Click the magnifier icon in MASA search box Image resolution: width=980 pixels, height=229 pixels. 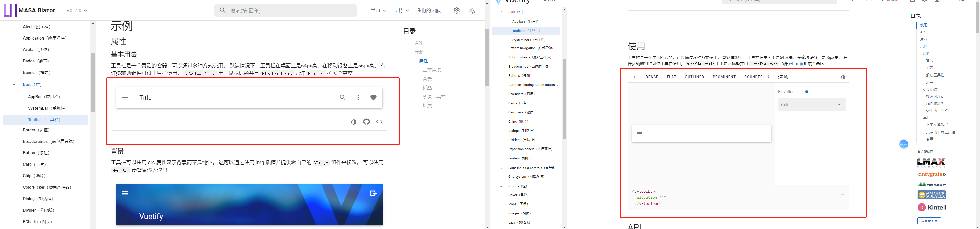[x=223, y=10]
